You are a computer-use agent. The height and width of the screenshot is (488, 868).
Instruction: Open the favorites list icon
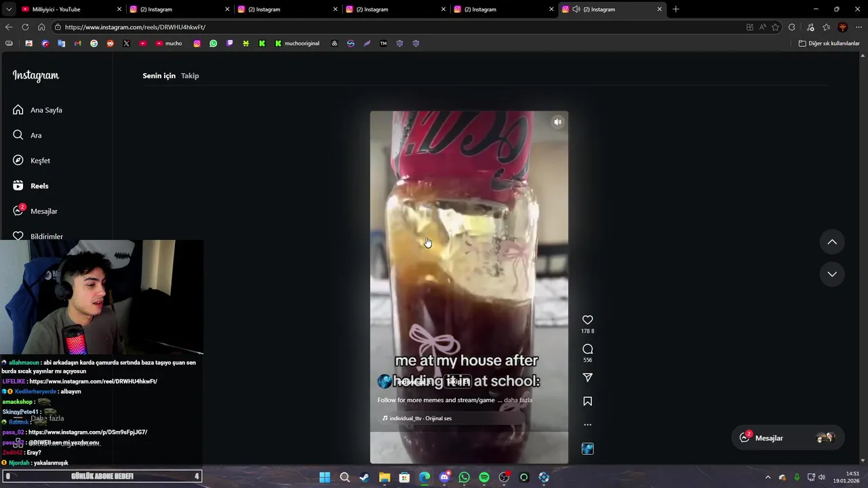pyautogui.click(x=827, y=27)
